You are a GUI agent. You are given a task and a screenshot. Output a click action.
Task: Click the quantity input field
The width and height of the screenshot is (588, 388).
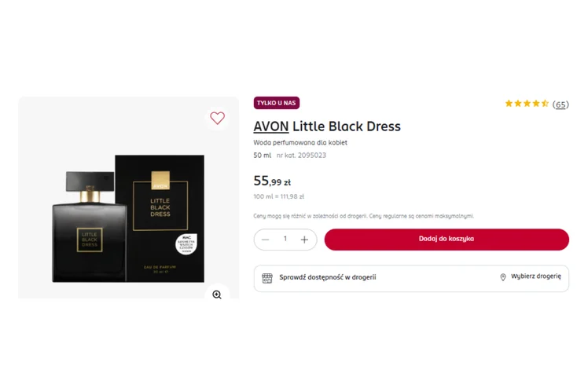285,240
